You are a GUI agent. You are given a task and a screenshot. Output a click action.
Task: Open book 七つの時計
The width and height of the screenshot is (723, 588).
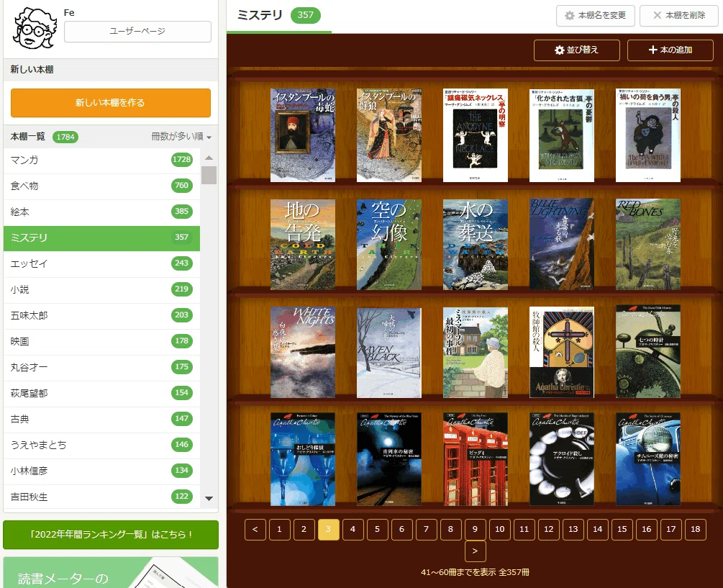(648, 351)
